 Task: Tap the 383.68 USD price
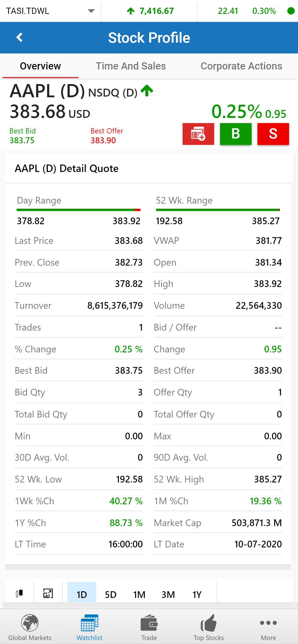pos(50,111)
